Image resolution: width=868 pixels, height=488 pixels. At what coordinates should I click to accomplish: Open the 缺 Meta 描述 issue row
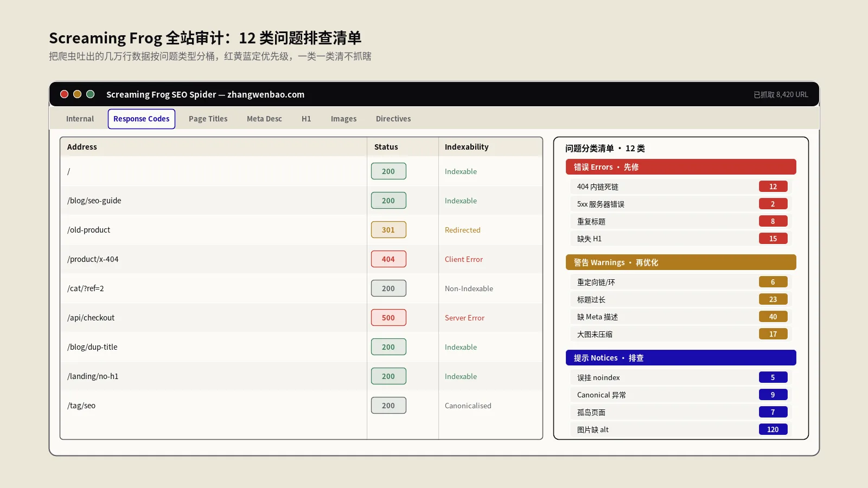coord(681,317)
